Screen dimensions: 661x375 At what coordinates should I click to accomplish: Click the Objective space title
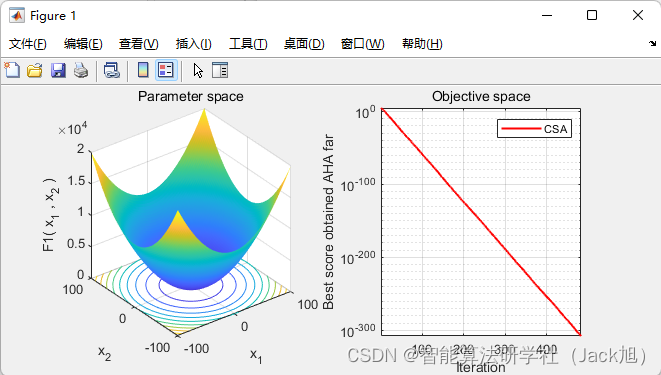coord(481,96)
